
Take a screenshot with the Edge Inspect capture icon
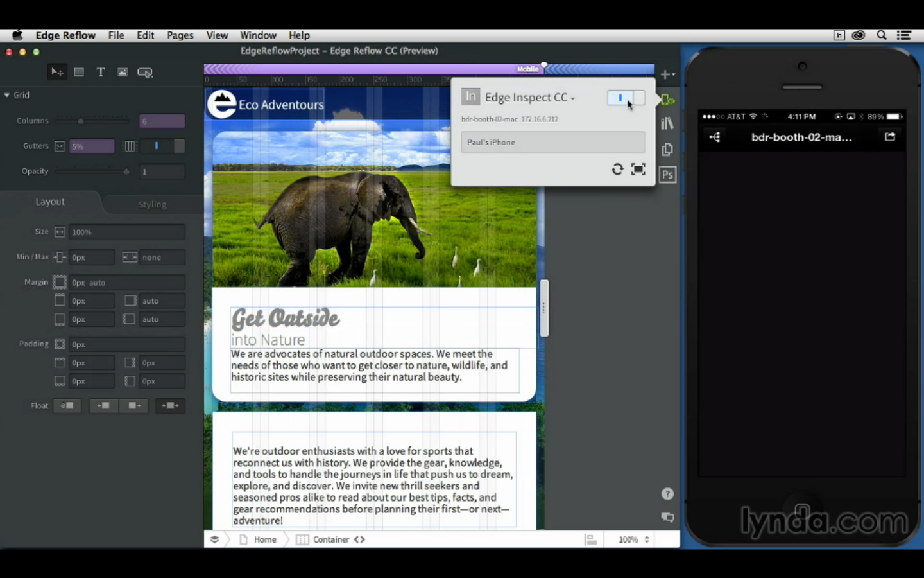(x=638, y=169)
